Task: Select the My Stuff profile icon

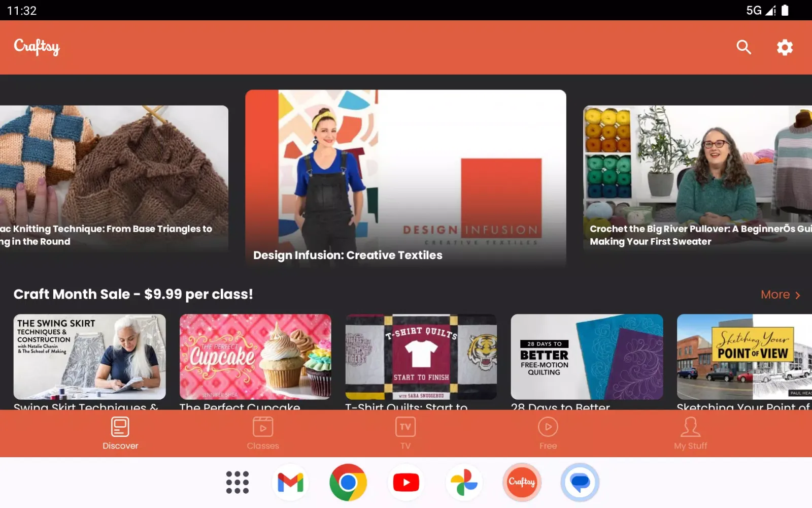Action: coord(691,427)
